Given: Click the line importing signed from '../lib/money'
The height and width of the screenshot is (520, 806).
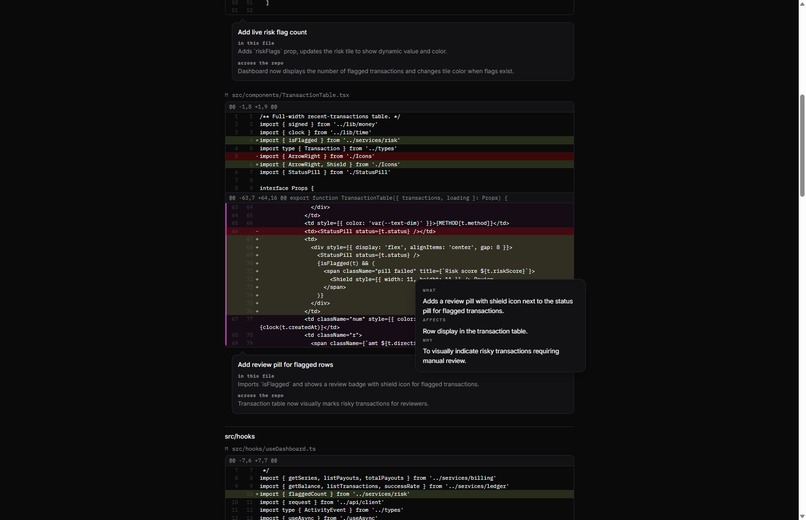Looking at the screenshot, I should [399, 124].
